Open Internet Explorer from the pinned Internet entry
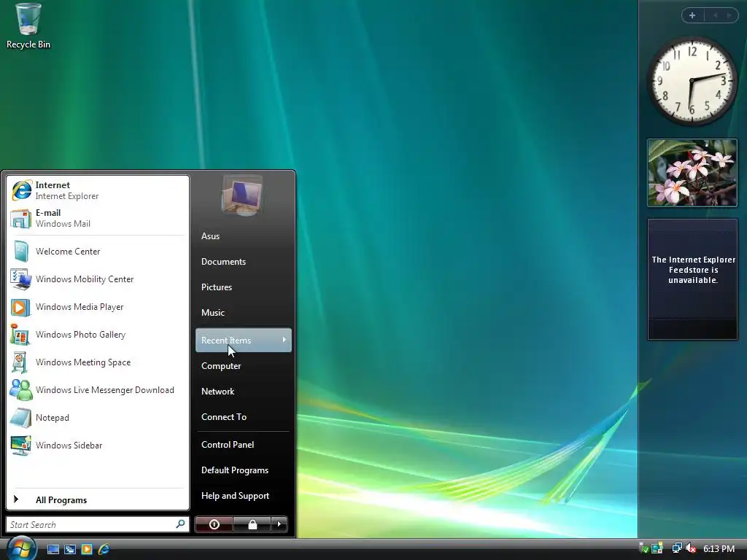This screenshot has height=560, width=747. coord(98,190)
